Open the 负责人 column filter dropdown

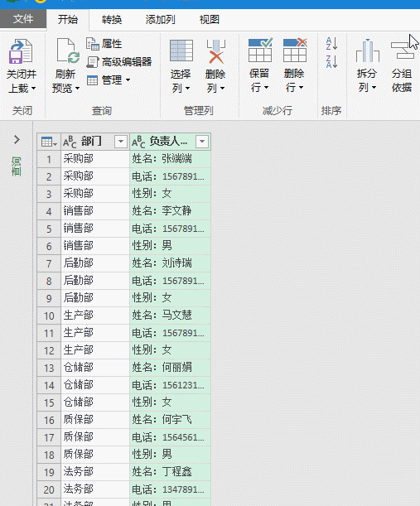point(202,142)
